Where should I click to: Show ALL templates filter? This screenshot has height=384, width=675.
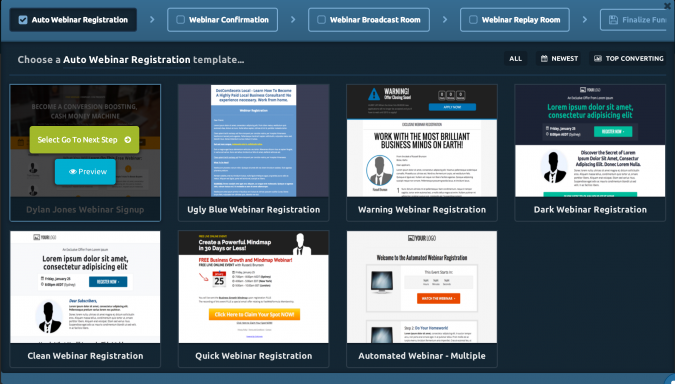point(515,59)
